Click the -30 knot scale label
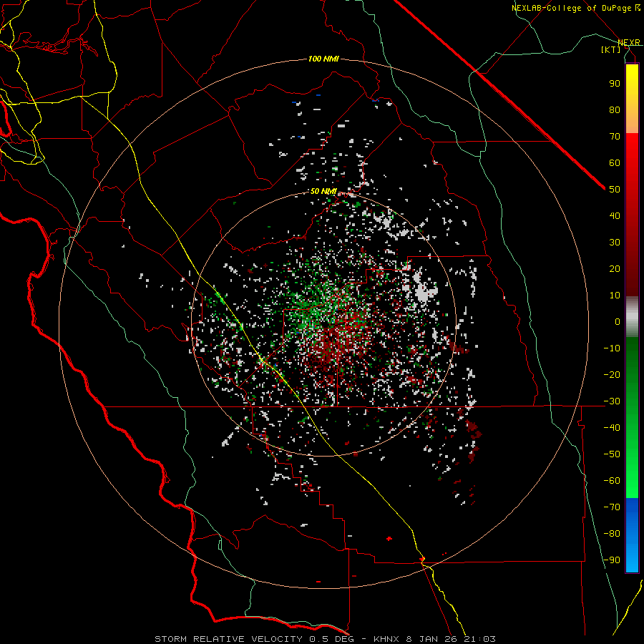This screenshot has width=644, height=644. tap(612, 401)
